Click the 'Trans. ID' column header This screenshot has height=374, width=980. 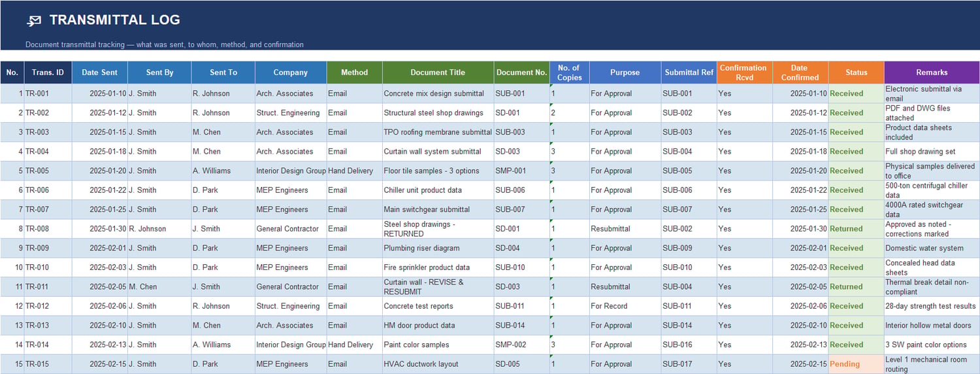[48, 73]
